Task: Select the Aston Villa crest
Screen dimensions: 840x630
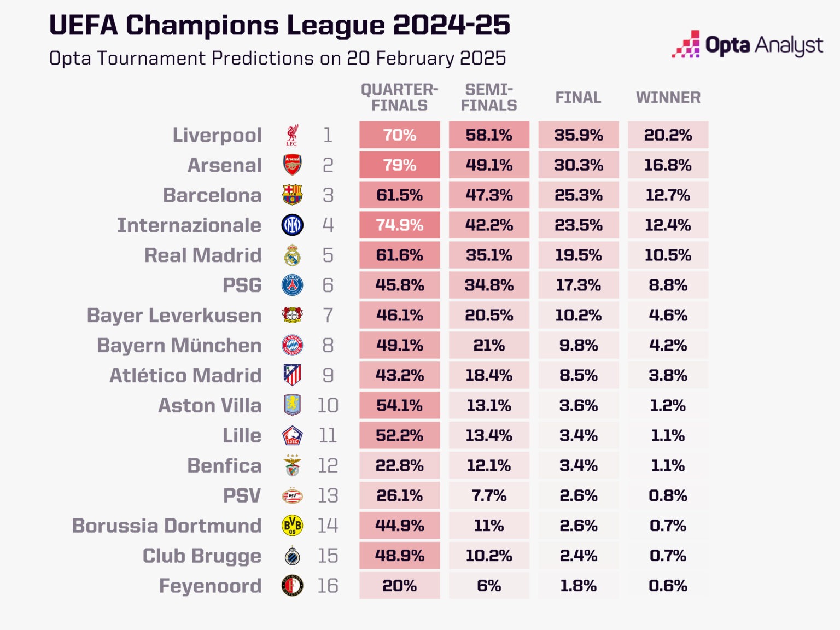Action: pos(292,405)
